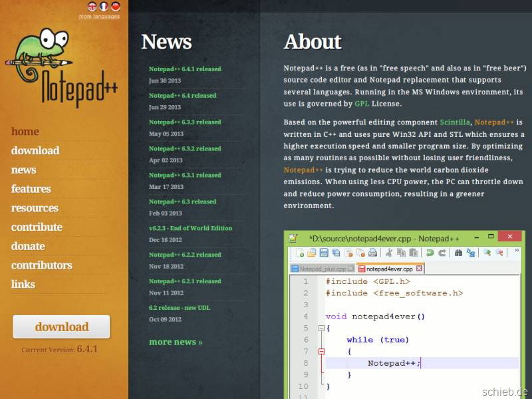This screenshot has width=532, height=399.
Task: Collapse the code fold at line 5
Action: 321,328
